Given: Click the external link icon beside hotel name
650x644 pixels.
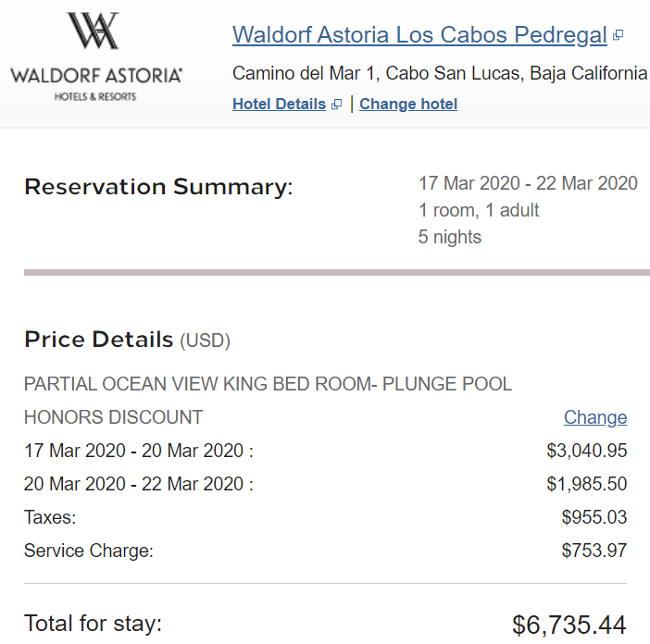Looking at the screenshot, I should pos(618,35).
